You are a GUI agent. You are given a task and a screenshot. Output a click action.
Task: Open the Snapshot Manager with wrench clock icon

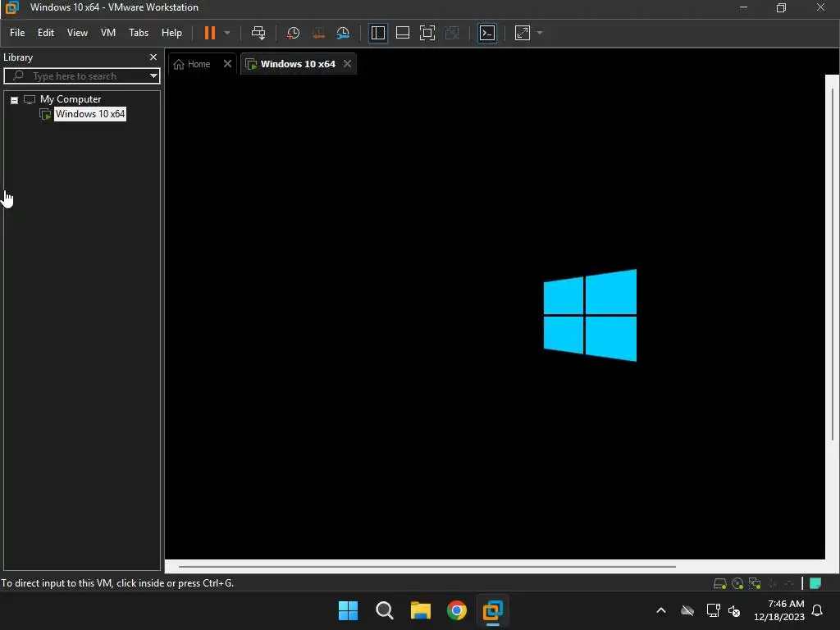coord(343,33)
